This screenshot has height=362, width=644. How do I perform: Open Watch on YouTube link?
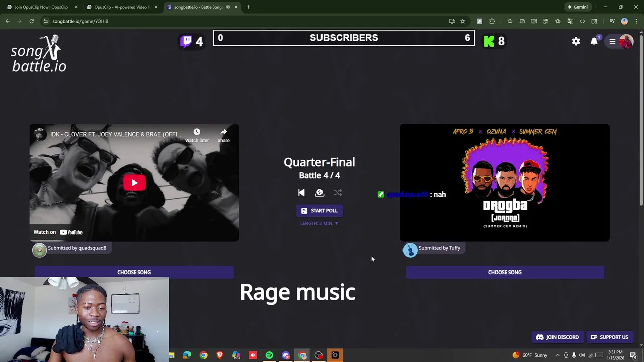[x=58, y=232]
